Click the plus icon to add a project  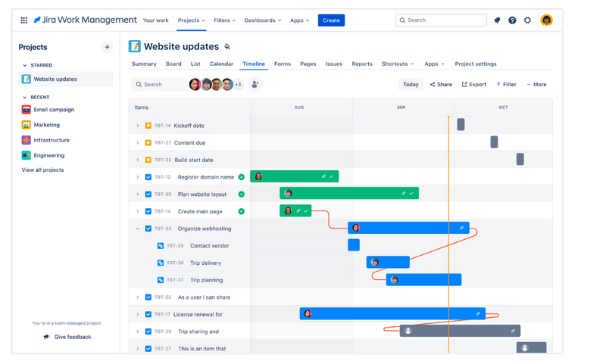(x=107, y=47)
